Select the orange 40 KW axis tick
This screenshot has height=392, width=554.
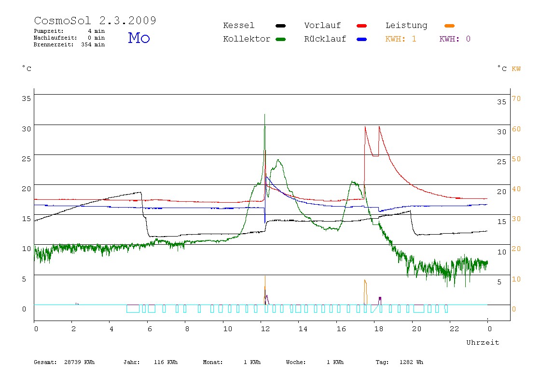tap(516, 189)
